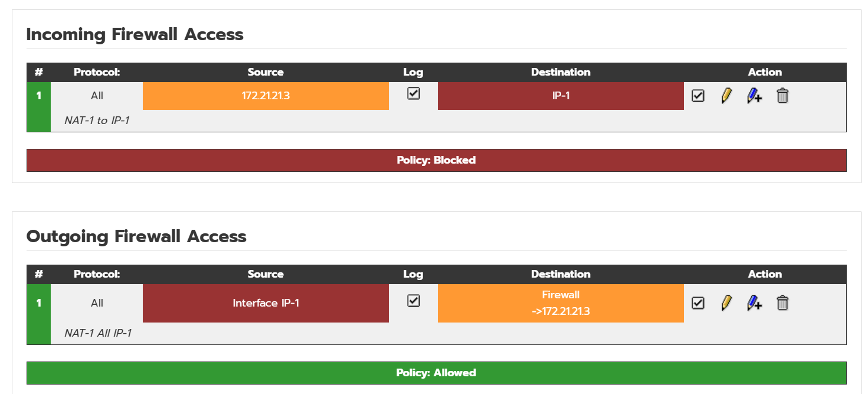Select the Interface IP-1 source cell

tap(266, 303)
